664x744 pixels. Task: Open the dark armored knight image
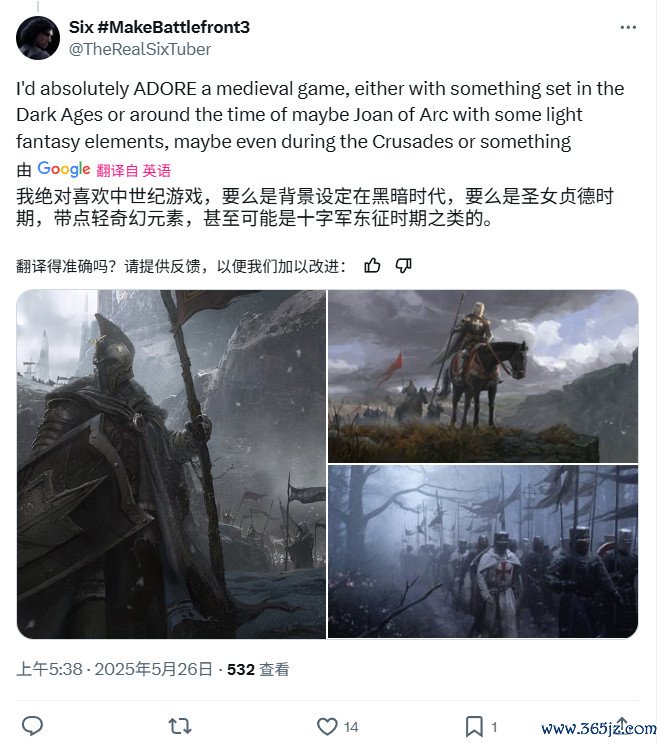171,464
